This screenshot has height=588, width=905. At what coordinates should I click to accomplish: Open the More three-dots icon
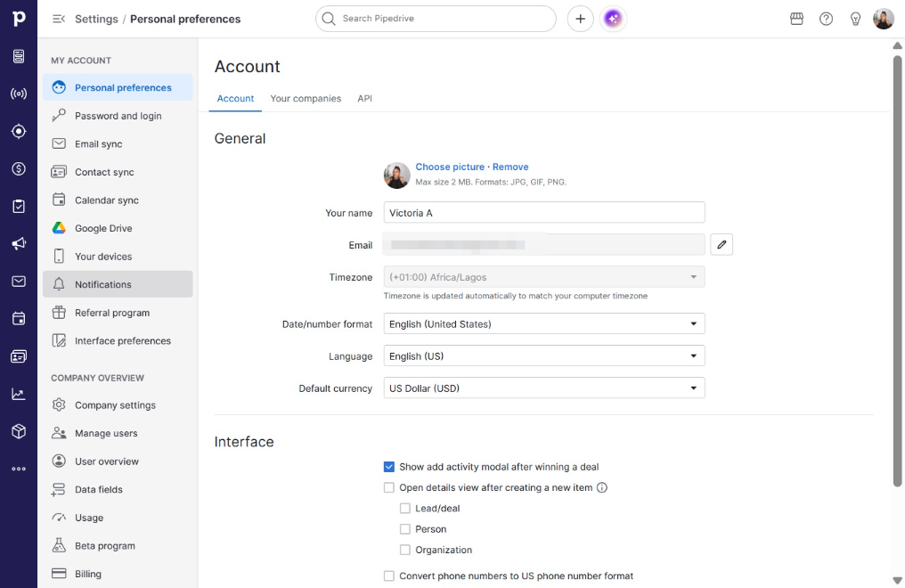[x=19, y=469]
